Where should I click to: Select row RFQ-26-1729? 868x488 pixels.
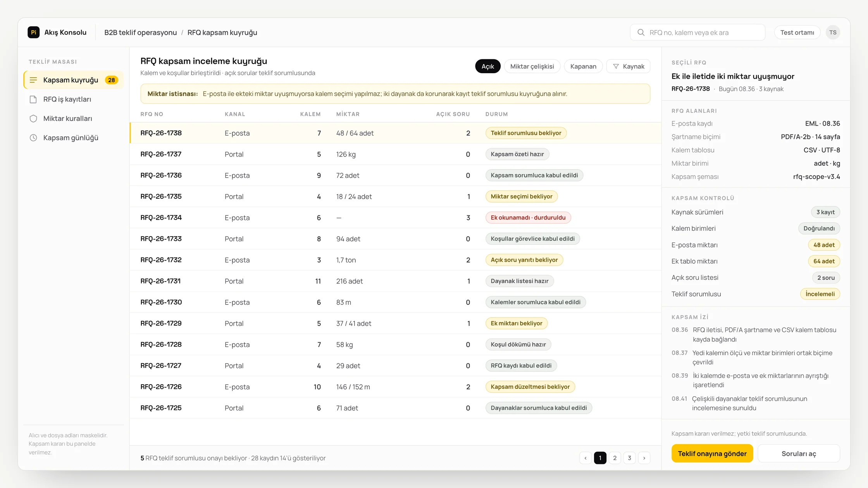(395, 323)
